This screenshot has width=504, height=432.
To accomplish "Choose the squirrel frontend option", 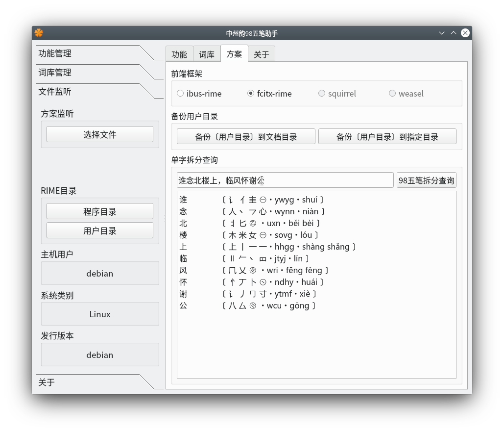I will pyautogui.click(x=322, y=93).
